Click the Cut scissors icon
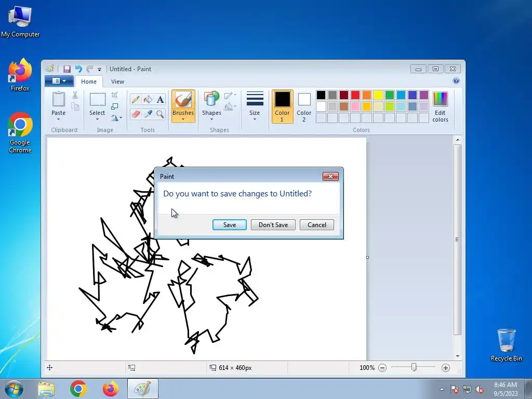Screen dimensions: 532x399 click(x=75, y=95)
